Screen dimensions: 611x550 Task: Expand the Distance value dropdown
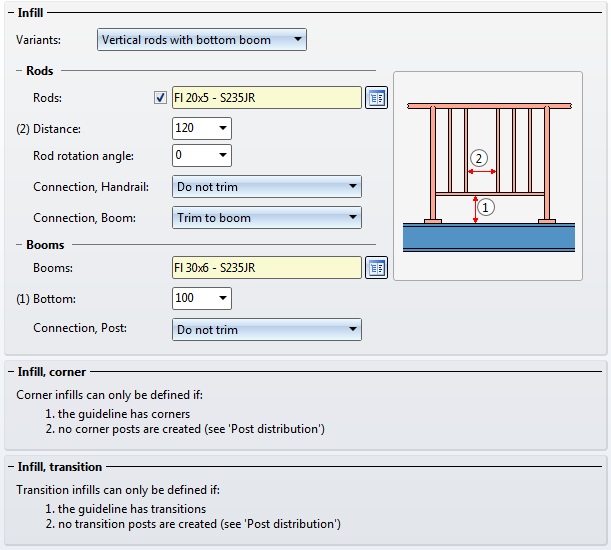coord(221,129)
